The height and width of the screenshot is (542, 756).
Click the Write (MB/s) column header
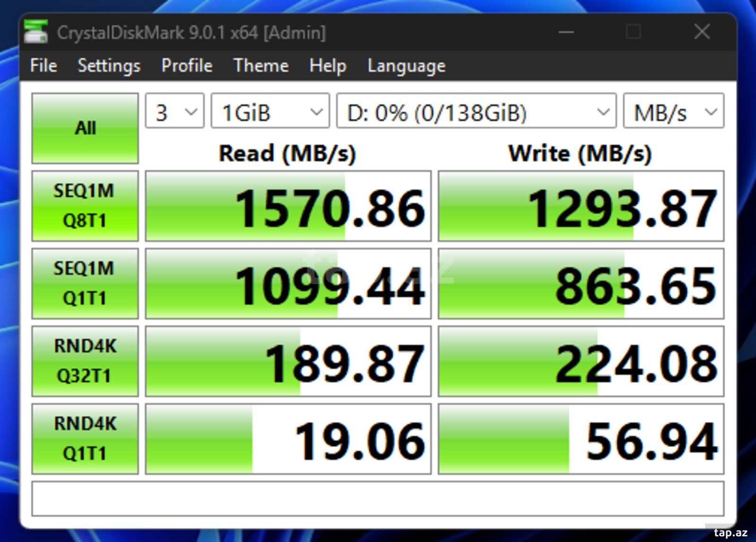pyautogui.click(x=580, y=153)
